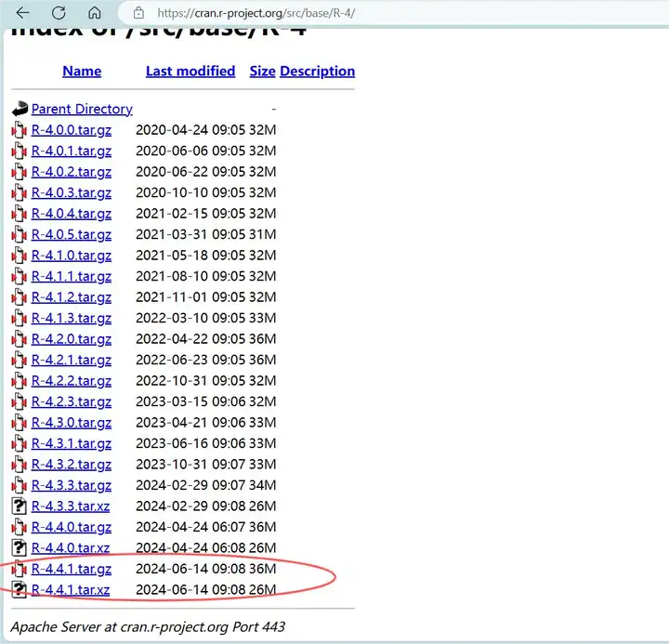Download R-4.1.3.tar.gz

pos(72,318)
